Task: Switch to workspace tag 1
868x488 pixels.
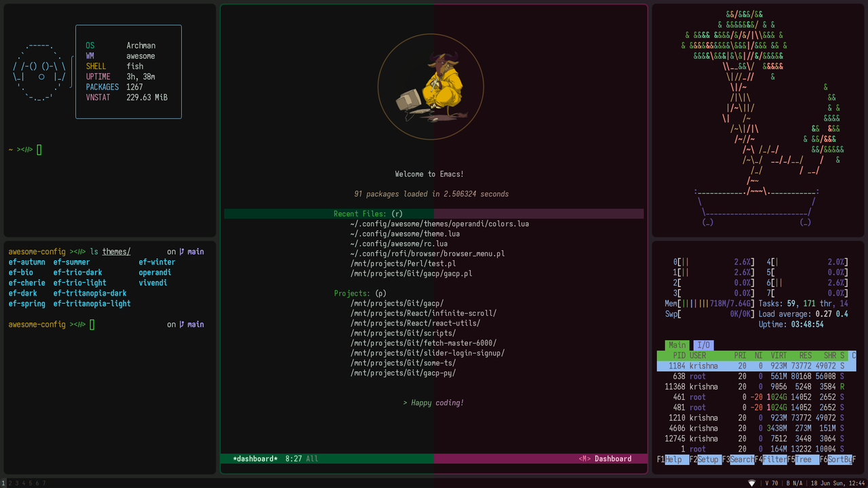Action: pyautogui.click(x=3, y=483)
